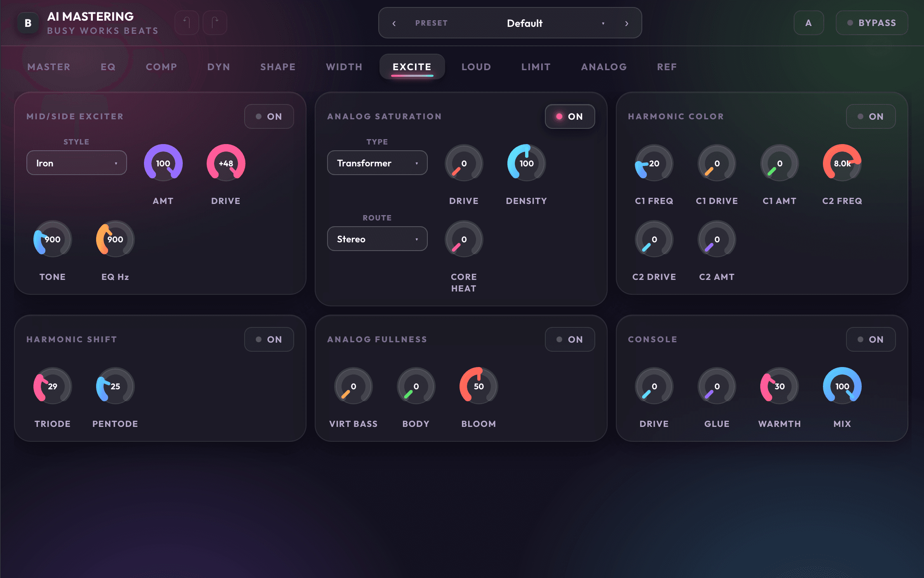Open the Transformer type dropdown
Viewport: 924px width, 578px height.
point(377,163)
